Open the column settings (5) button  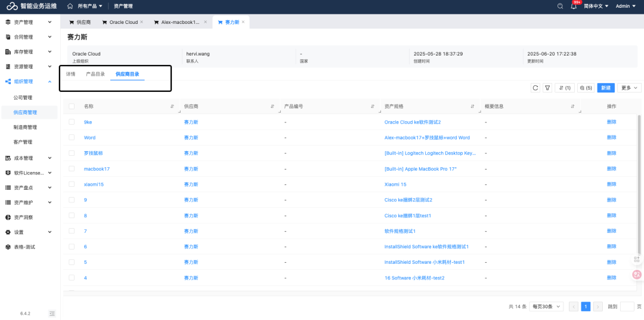[585, 88]
